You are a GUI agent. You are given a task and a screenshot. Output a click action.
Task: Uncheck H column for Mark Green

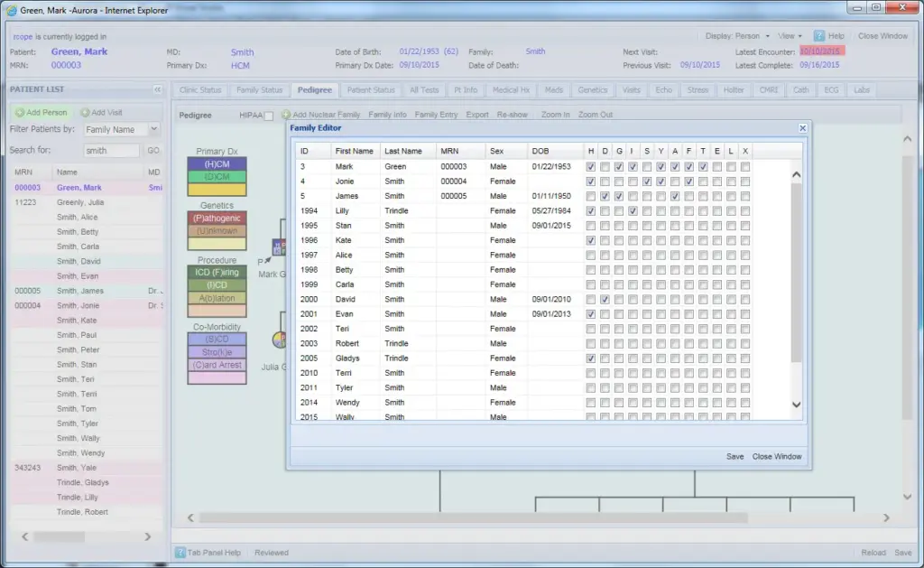590,167
